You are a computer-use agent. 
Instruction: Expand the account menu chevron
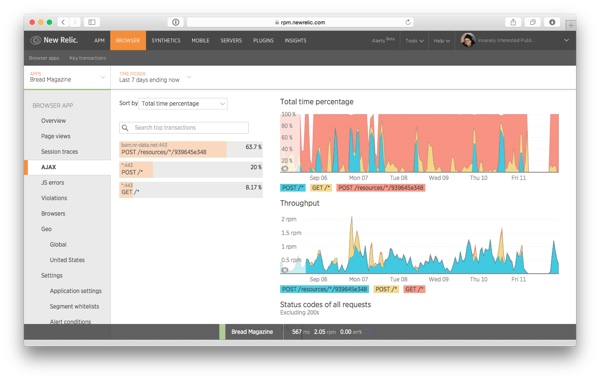[x=566, y=40]
